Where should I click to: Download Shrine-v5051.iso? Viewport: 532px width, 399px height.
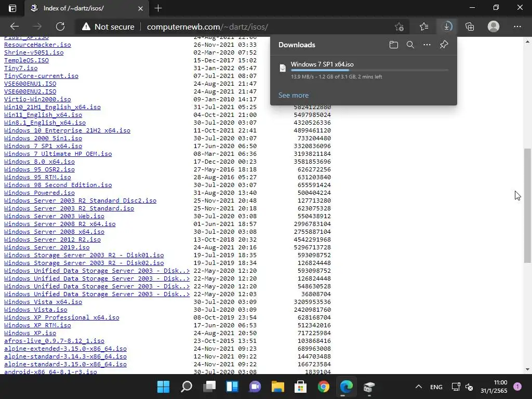34,52
